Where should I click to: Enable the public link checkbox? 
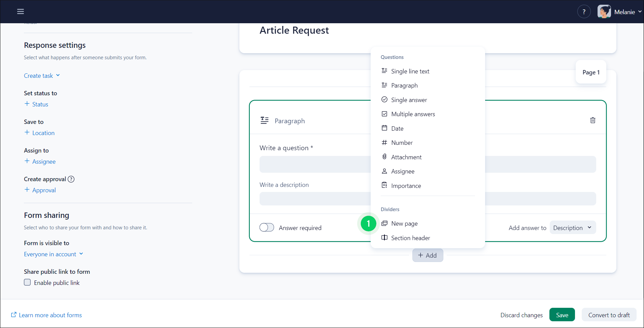[27, 282]
